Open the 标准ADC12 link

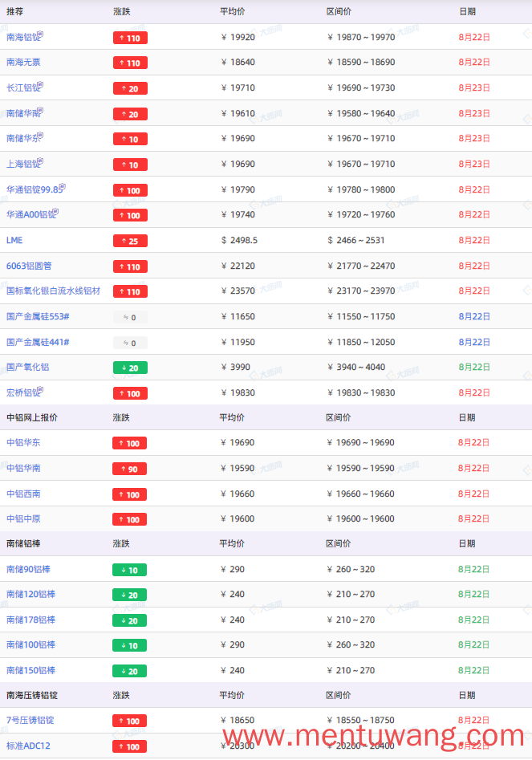click(x=28, y=746)
